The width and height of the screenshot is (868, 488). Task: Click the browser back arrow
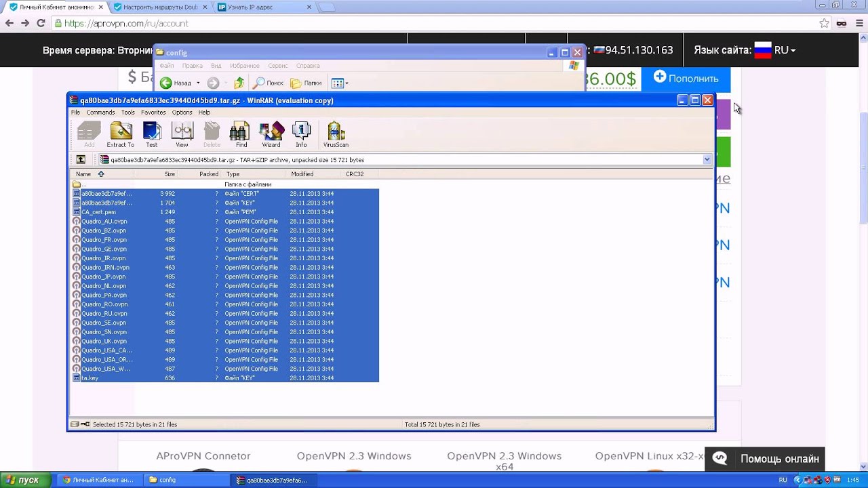(x=9, y=23)
